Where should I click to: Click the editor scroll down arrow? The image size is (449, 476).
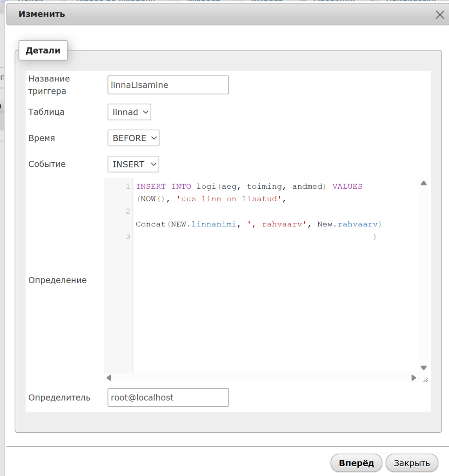[423, 368]
